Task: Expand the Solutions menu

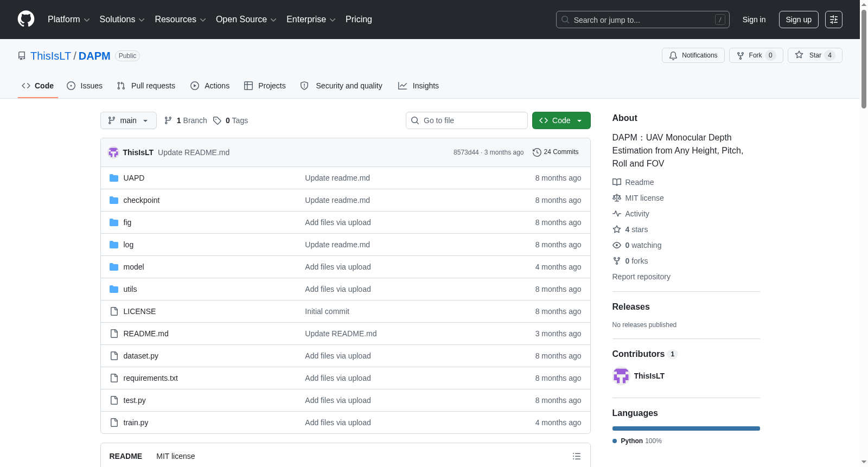Action: tap(122, 20)
